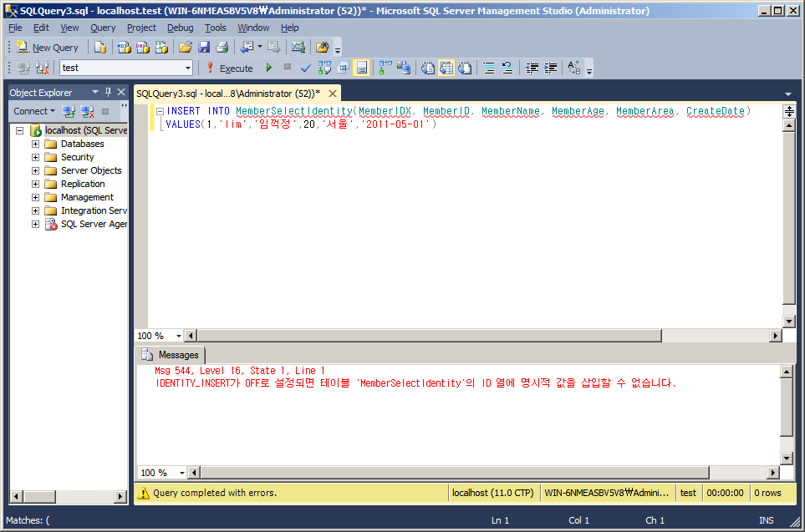Click the Change Connection icon
The image size is (805, 532).
pos(42,68)
